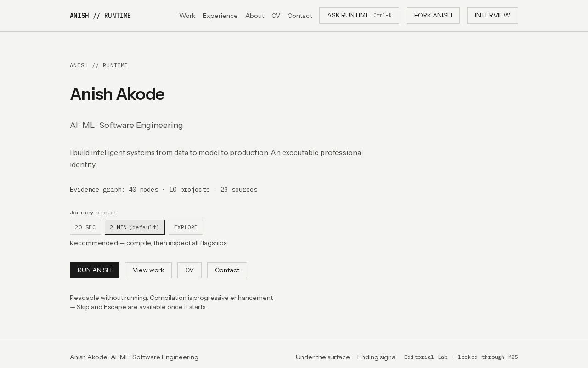Click the ANISH // RUNTIME site logo
This screenshot has width=588, height=368.
100,16
